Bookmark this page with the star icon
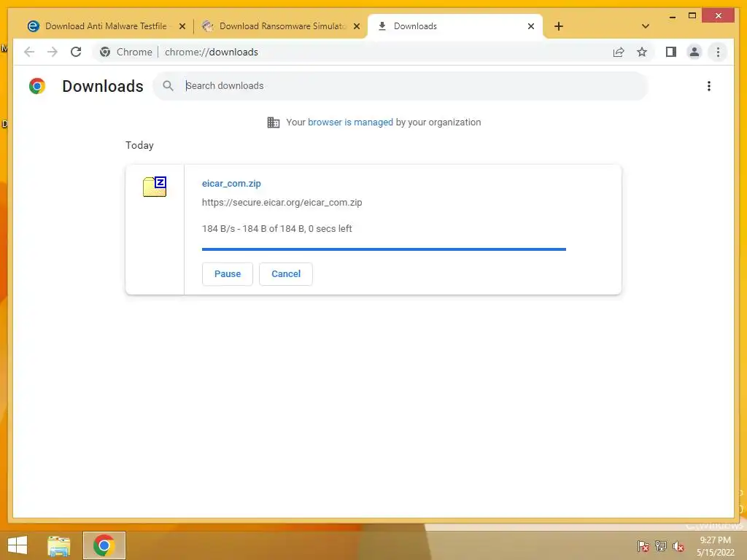Viewport: 747px width, 560px height. point(642,52)
